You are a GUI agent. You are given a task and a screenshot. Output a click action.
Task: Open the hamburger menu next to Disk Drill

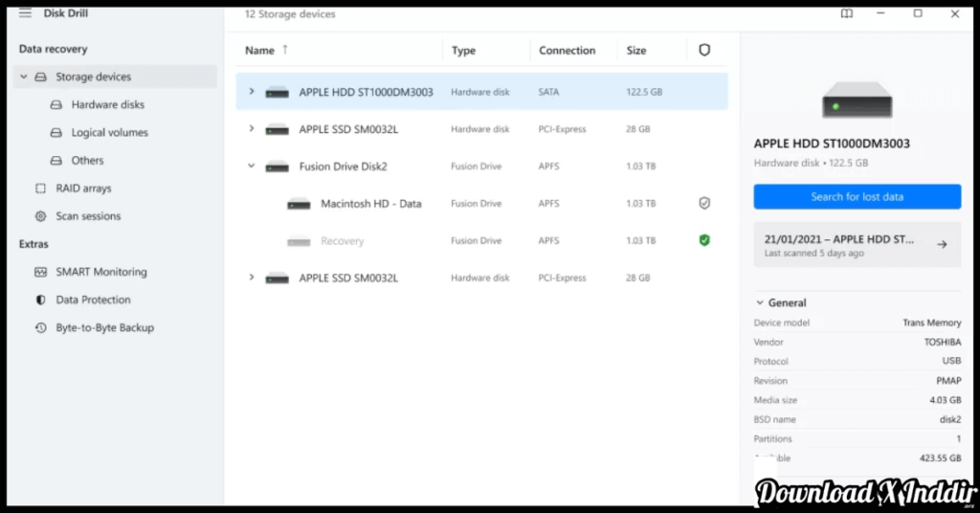tap(25, 13)
